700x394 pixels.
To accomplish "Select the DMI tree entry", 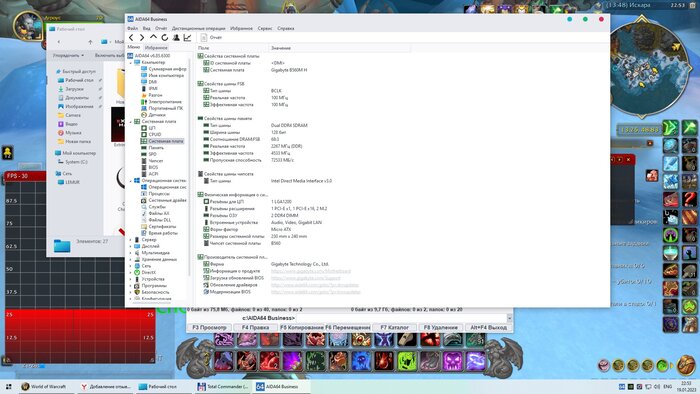I will (149, 82).
